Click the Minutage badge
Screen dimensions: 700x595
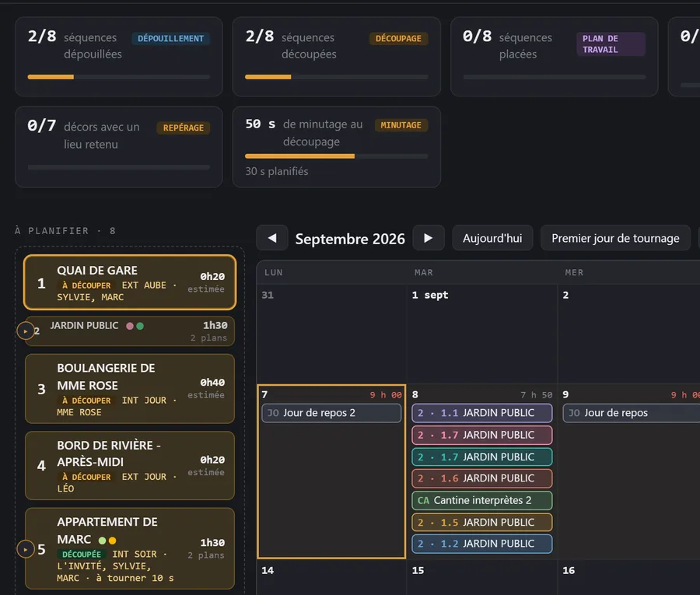401,125
